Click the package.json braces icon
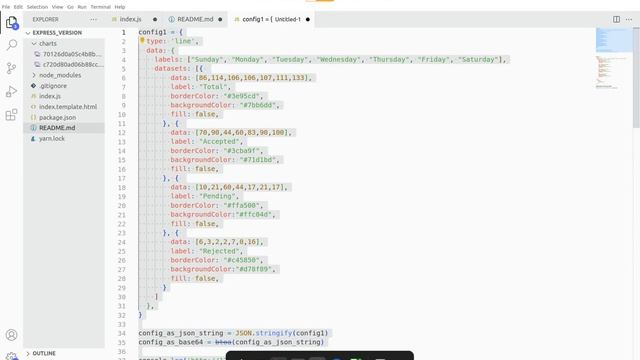Image resolution: width=640 pixels, height=360 pixels. pyautogui.click(x=33, y=117)
